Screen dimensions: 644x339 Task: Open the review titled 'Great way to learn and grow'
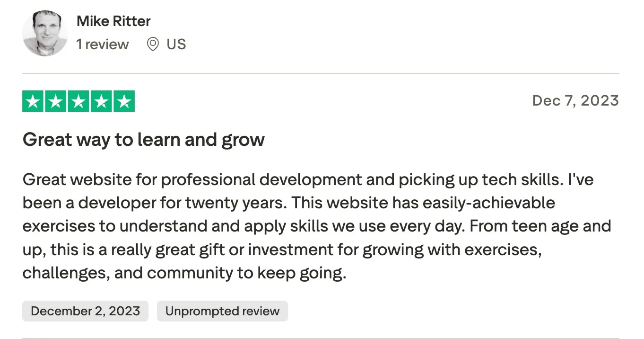coord(143,139)
